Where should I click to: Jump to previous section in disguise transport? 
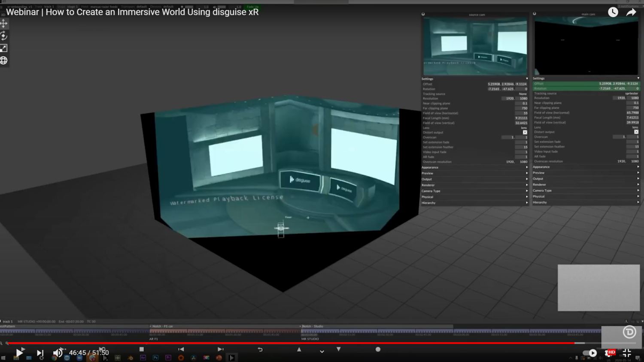[x=181, y=350]
